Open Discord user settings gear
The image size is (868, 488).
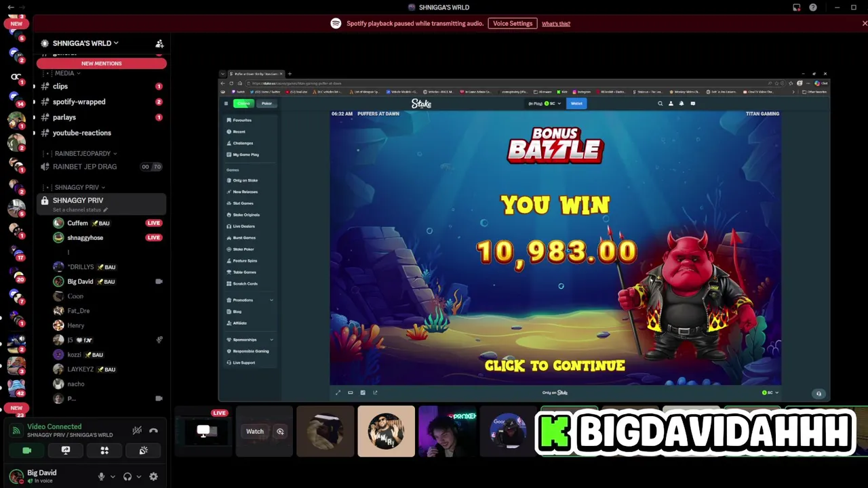[153, 476]
